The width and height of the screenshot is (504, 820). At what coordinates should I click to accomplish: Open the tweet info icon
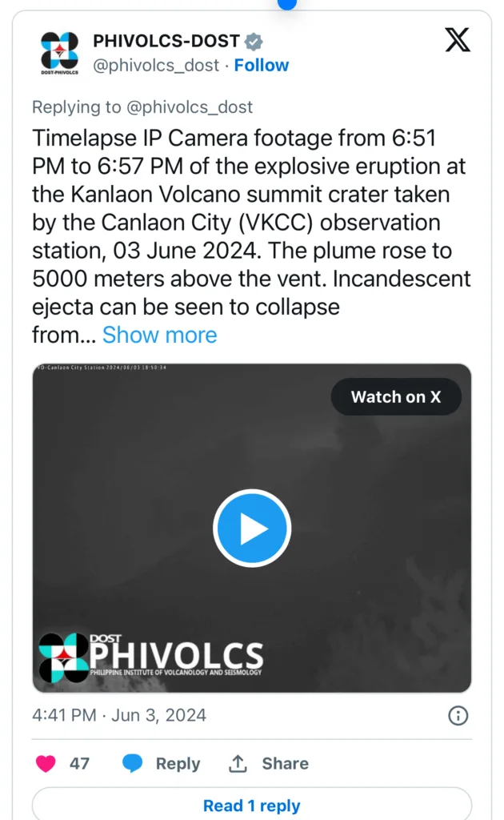pyautogui.click(x=458, y=715)
